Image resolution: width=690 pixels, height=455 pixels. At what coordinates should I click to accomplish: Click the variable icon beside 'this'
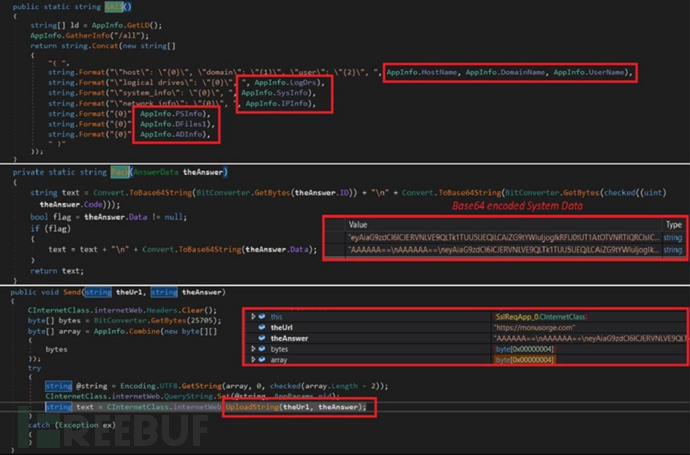(264, 317)
